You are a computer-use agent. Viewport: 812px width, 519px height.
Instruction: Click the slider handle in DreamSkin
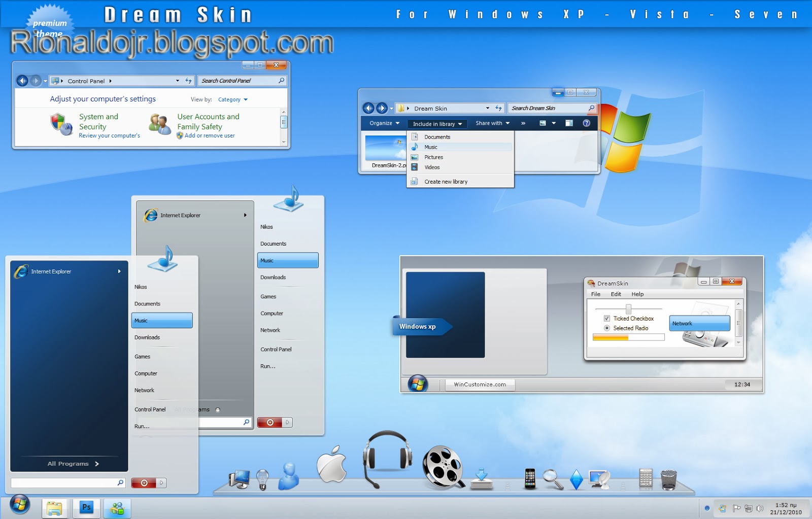(628, 308)
